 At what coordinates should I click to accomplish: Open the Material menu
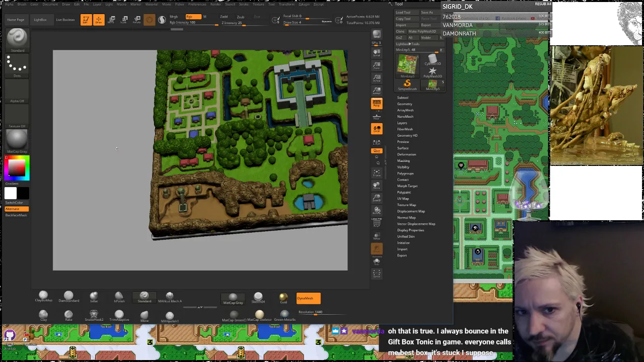tap(151, 4)
